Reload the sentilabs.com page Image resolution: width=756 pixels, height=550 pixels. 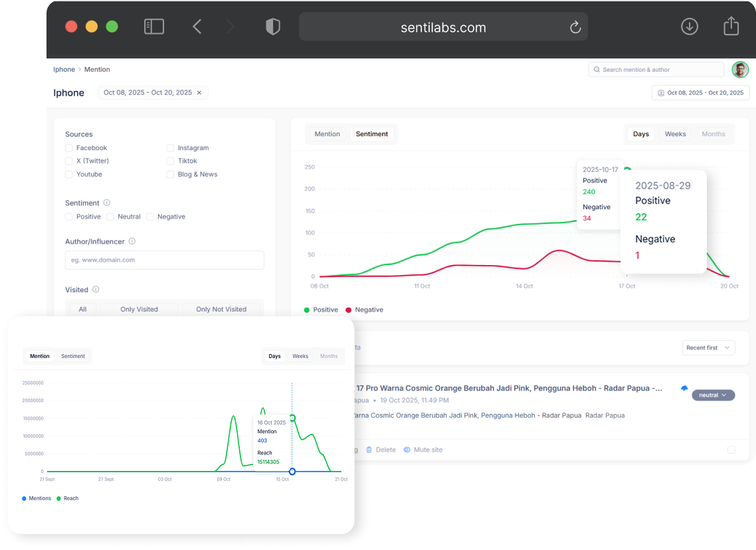pos(575,27)
